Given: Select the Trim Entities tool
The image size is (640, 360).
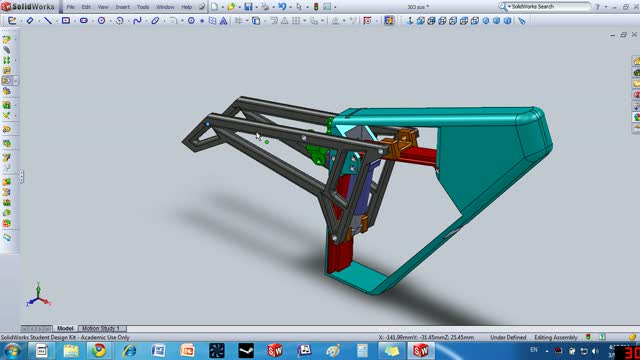Looking at the screenshot, I should click(238, 20).
